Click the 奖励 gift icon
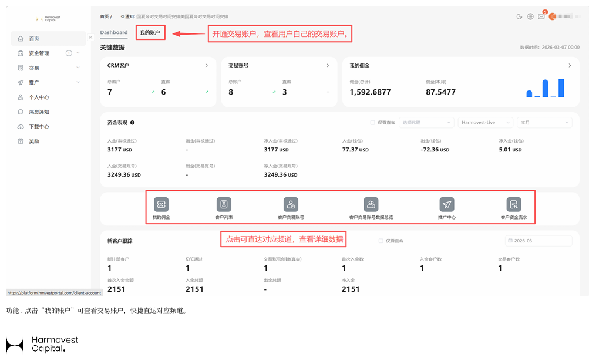Screen dimensions: 589x364 point(21,141)
